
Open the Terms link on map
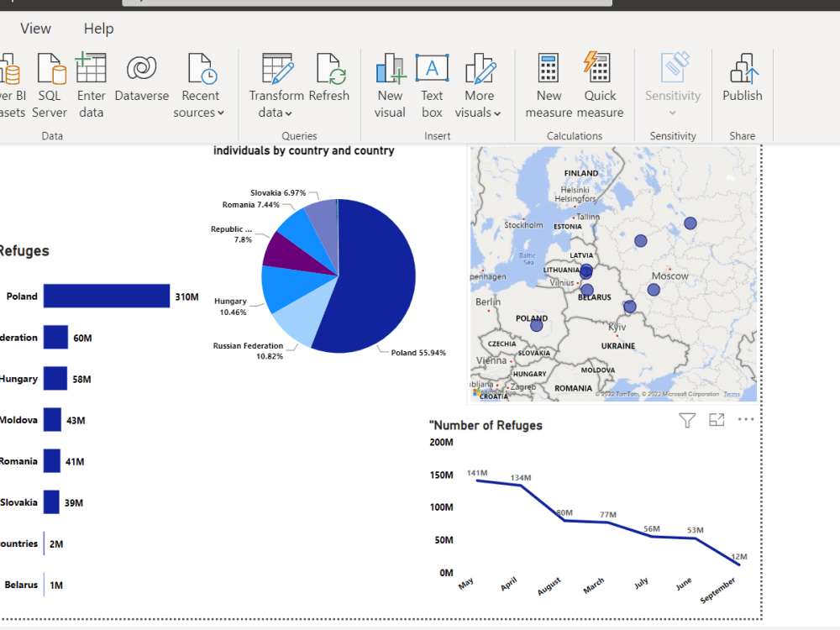732,394
